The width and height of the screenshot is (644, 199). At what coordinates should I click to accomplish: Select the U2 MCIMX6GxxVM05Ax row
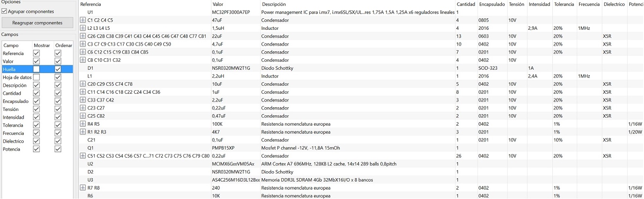pos(361,164)
